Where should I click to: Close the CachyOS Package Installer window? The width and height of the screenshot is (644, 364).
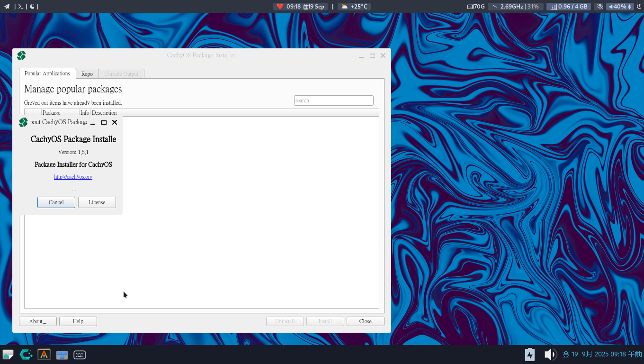click(383, 55)
